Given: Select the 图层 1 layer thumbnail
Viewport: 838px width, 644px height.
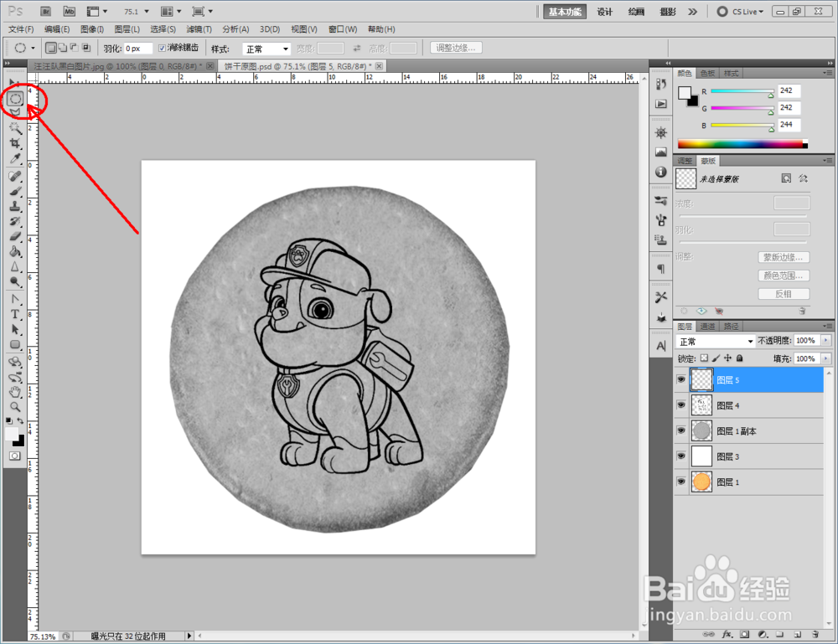Looking at the screenshot, I should coord(701,482).
